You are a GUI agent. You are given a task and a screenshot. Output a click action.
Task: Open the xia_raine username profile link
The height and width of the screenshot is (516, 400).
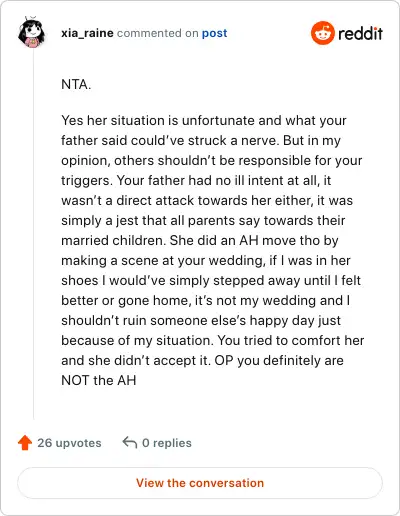(x=87, y=33)
